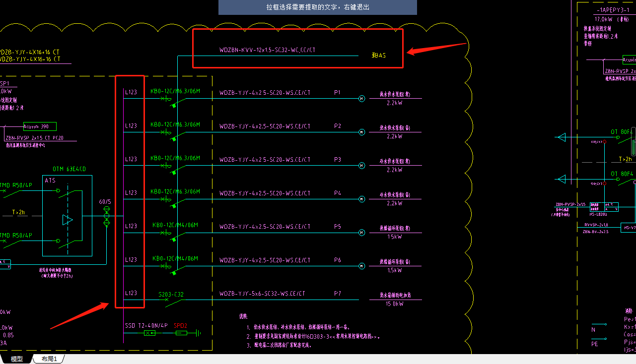Select note line 1 about pump groups
636x364 pixels.
coord(298,327)
